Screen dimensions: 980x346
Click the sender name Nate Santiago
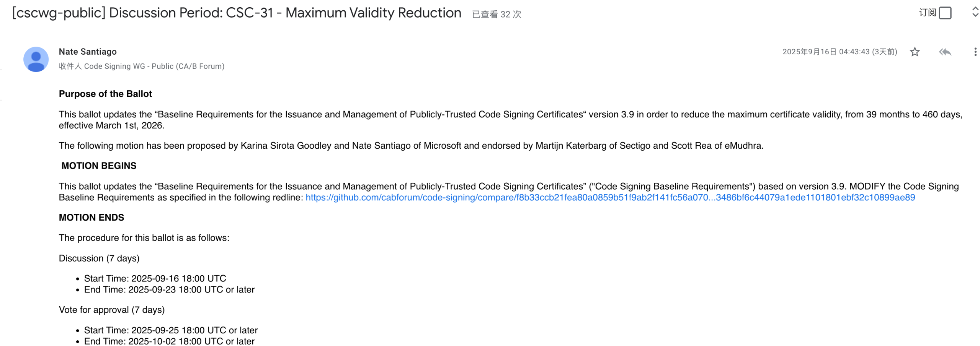coord(88,52)
